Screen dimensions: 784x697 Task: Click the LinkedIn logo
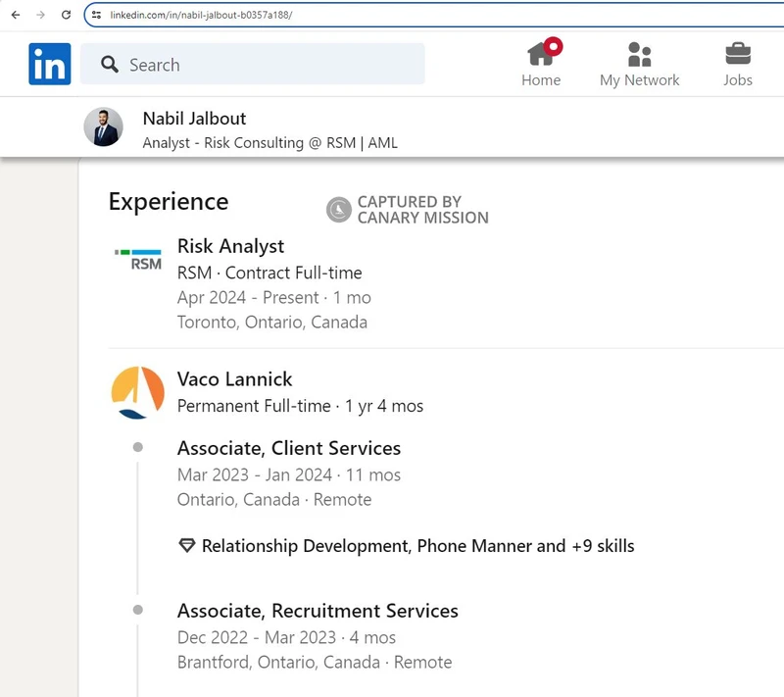(x=50, y=64)
